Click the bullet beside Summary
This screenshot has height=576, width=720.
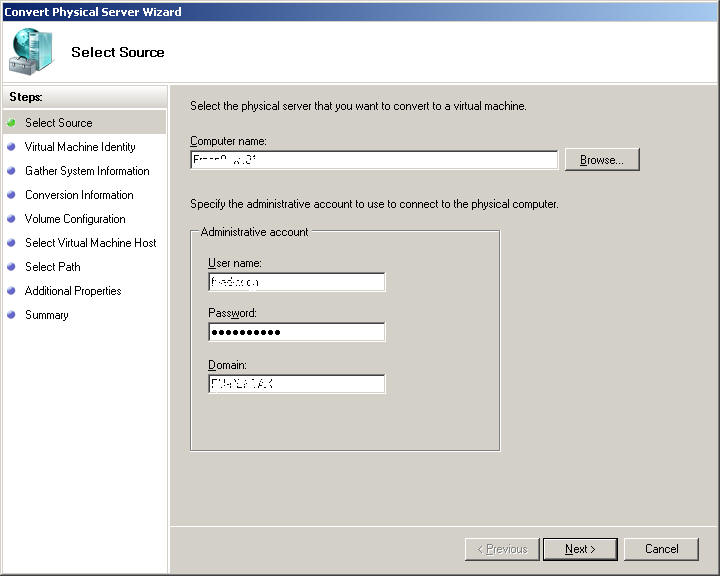point(11,315)
